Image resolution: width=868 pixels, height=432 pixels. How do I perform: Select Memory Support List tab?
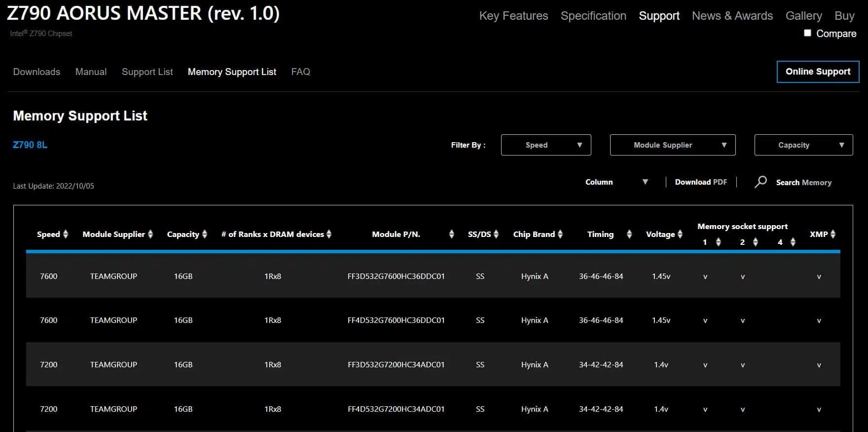[232, 72]
